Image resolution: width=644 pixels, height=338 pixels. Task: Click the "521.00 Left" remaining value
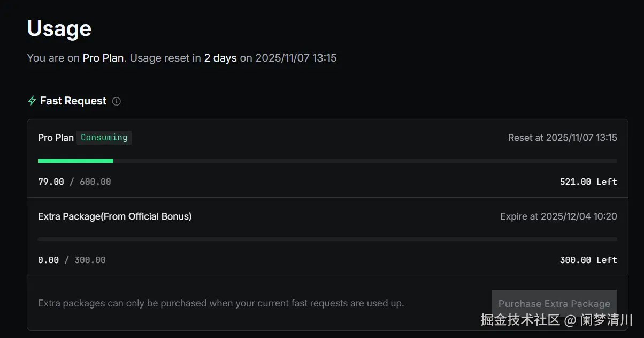click(x=588, y=182)
